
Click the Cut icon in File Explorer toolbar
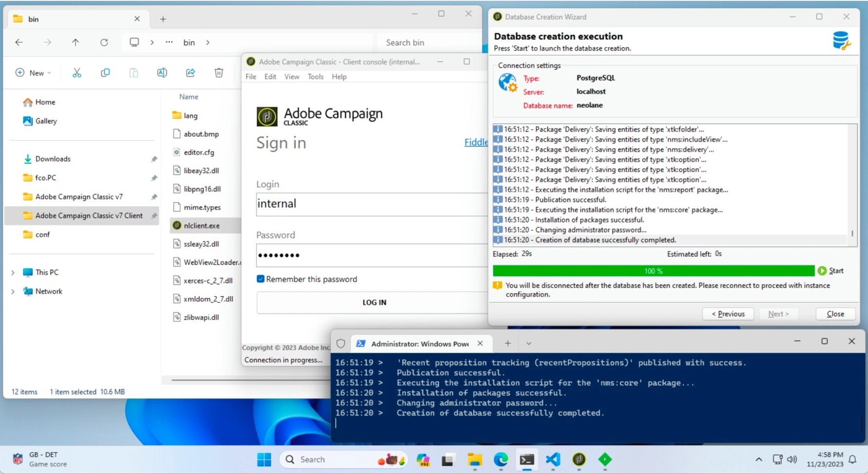tap(77, 73)
